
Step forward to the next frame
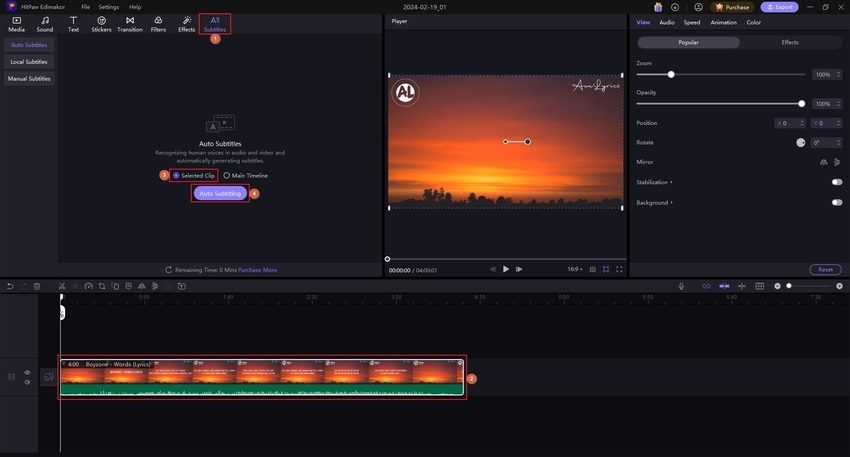519,269
